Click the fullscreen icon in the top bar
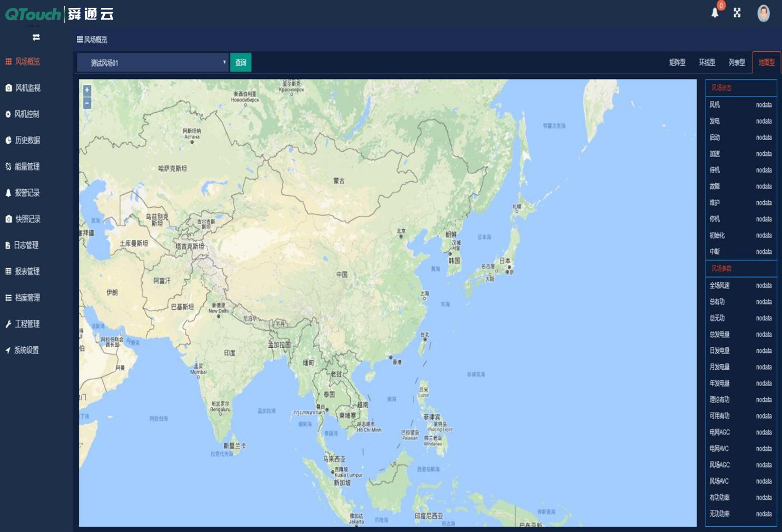The height and width of the screenshot is (532, 782). (737, 13)
